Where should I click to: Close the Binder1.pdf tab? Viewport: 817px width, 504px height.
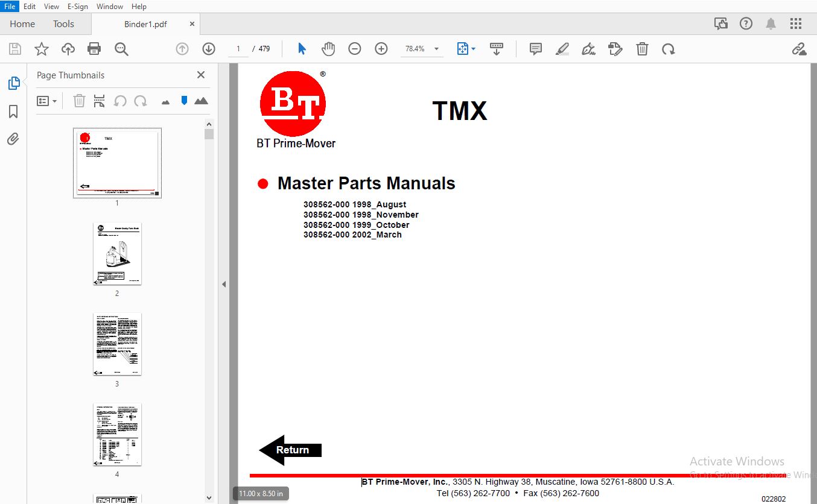point(192,24)
